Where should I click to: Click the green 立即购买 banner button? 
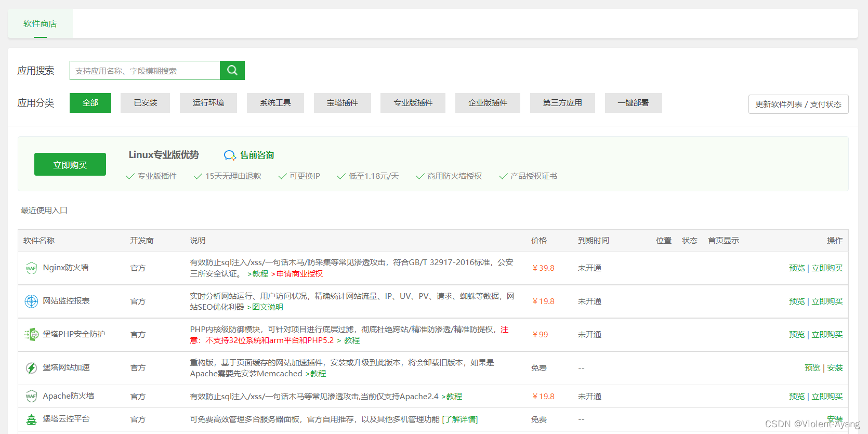tap(70, 164)
